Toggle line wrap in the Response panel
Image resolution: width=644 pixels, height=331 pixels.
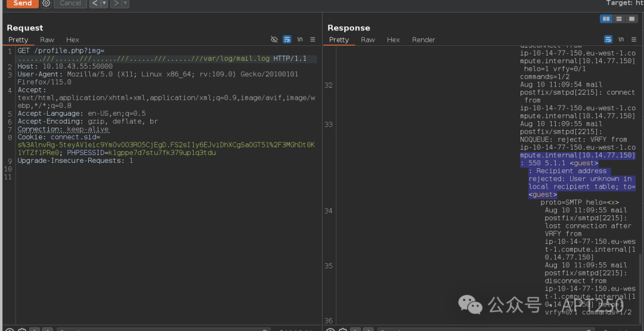(x=608, y=39)
